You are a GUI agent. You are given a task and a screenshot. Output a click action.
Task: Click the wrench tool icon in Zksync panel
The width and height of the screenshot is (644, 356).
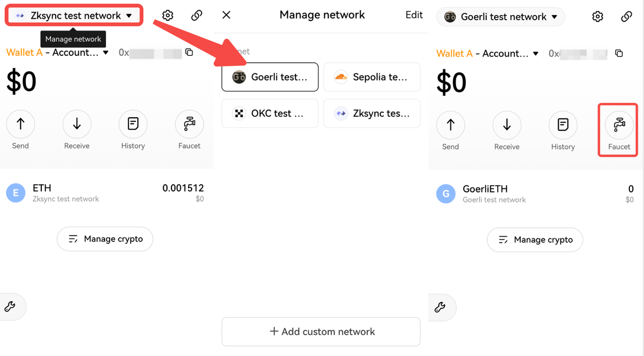coord(9,306)
